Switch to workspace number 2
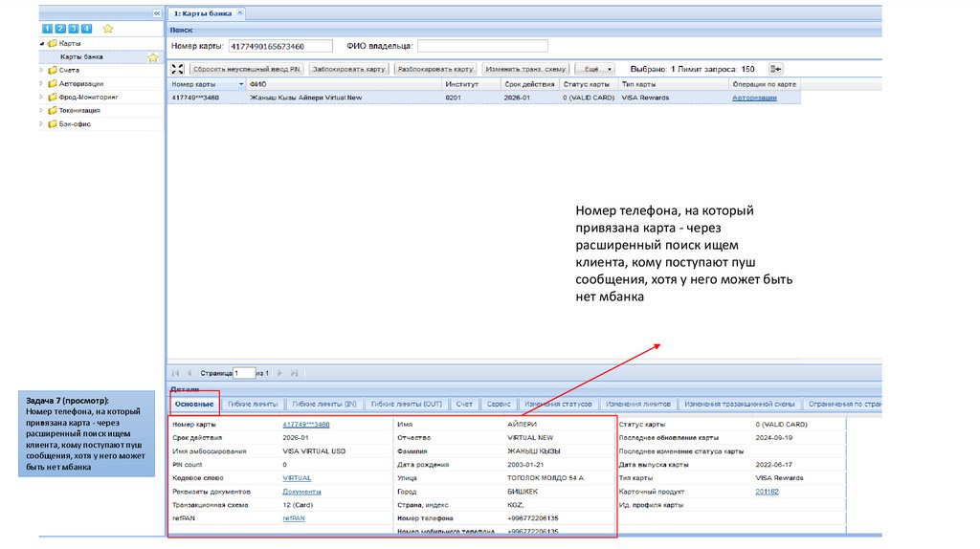 tap(62, 30)
